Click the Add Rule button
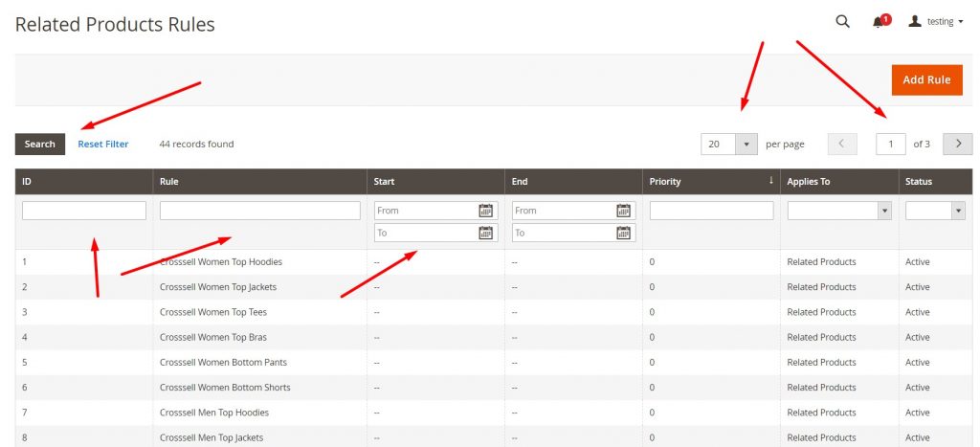Image resolution: width=980 pixels, height=447 pixels. [925, 79]
